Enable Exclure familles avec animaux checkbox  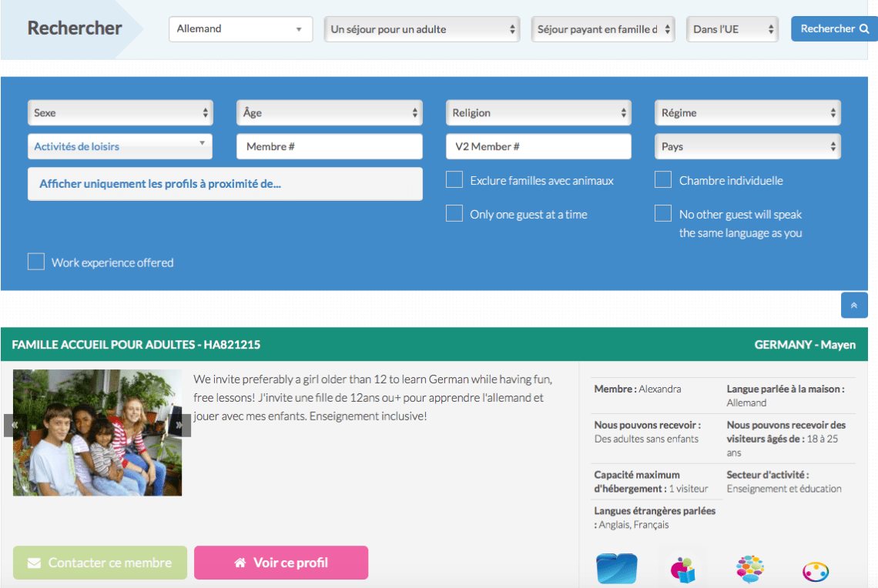point(454,180)
